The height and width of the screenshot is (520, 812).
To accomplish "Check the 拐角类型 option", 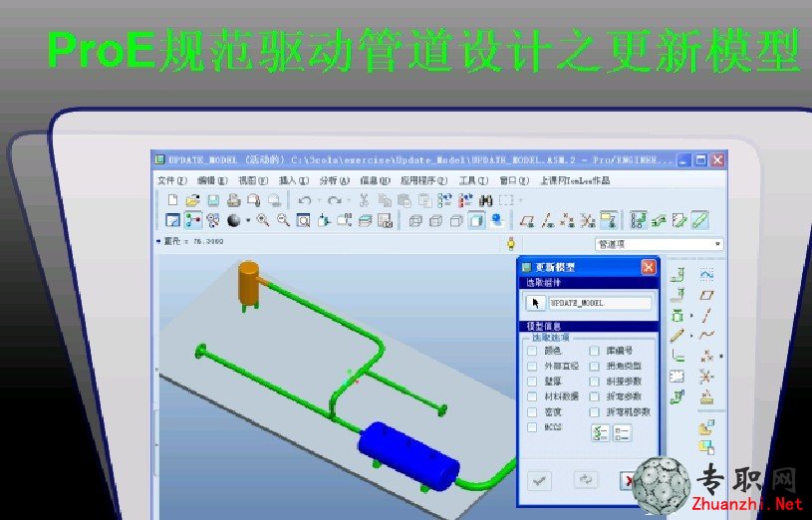I will pyautogui.click(x=595, y=367).
